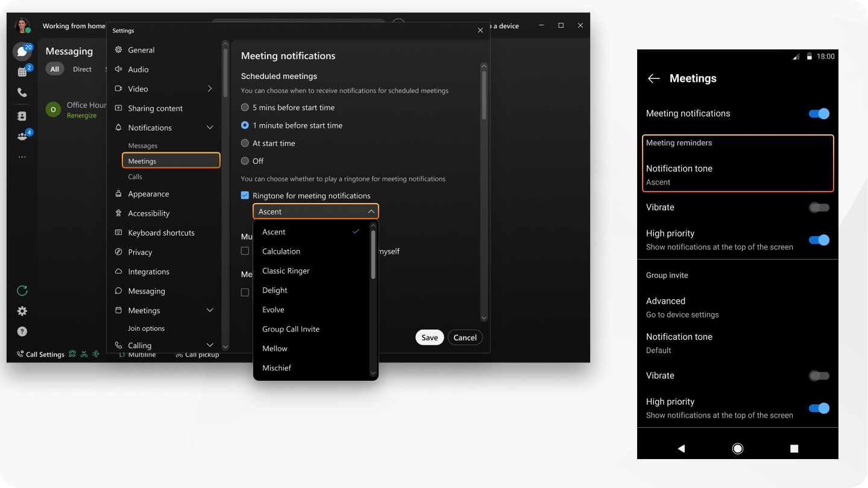Open Privacy settings
This screenshot has width=868, height=488.
pos(140,252)
